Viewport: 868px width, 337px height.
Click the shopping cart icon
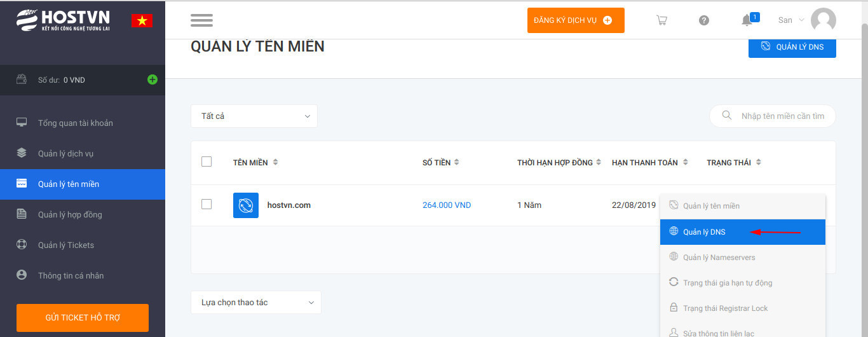click(661, 20)
